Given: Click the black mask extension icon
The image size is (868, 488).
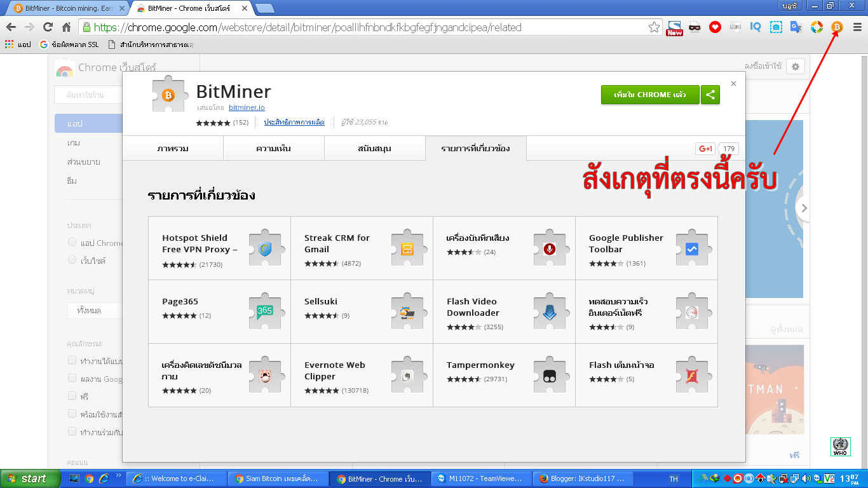Looking at the screenshot, I should coord(695,27).
